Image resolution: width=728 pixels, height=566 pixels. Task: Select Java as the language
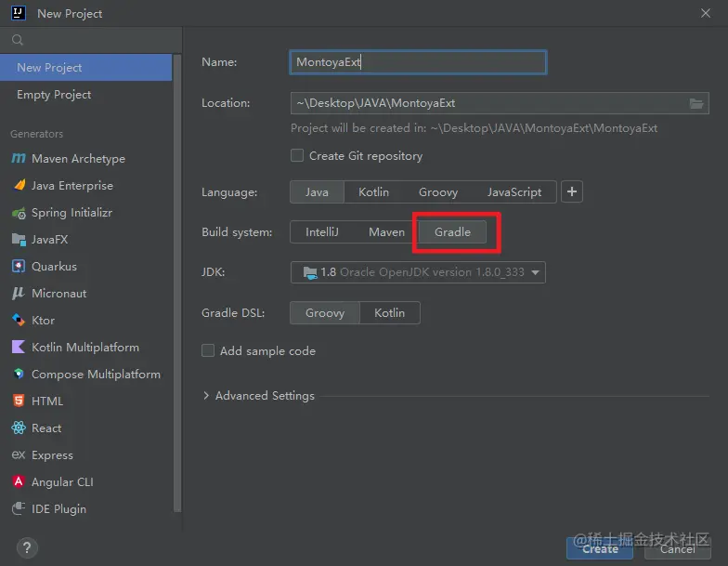(x=317, y=191)
